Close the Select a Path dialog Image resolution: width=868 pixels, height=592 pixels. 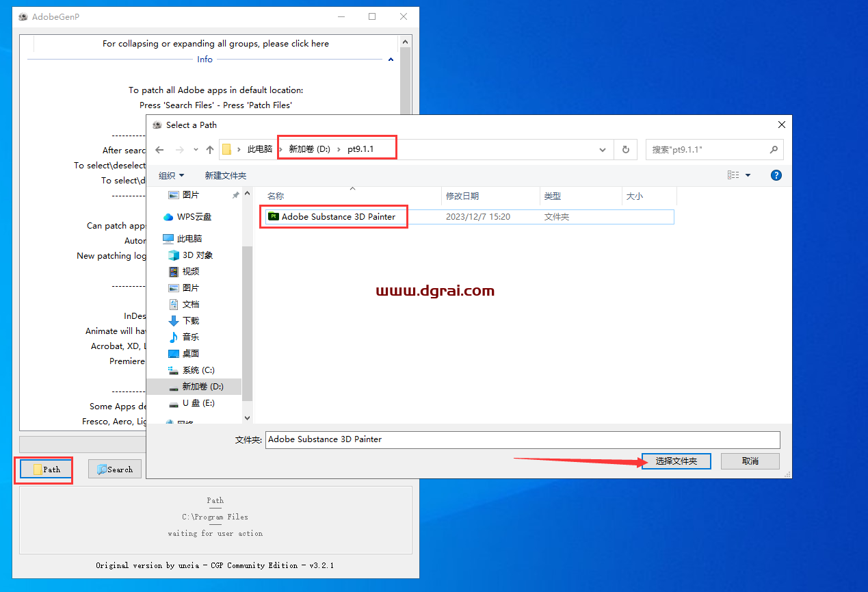pos(782,125)
